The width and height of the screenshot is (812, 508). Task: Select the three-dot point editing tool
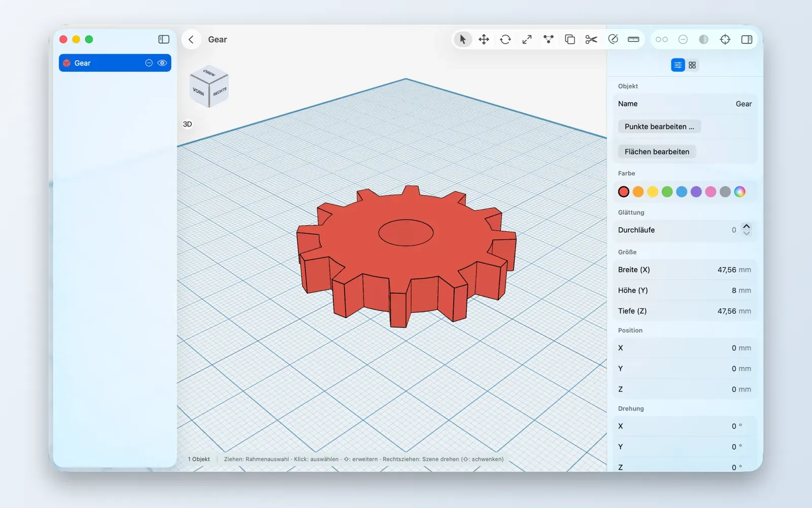tap(549, 39)
